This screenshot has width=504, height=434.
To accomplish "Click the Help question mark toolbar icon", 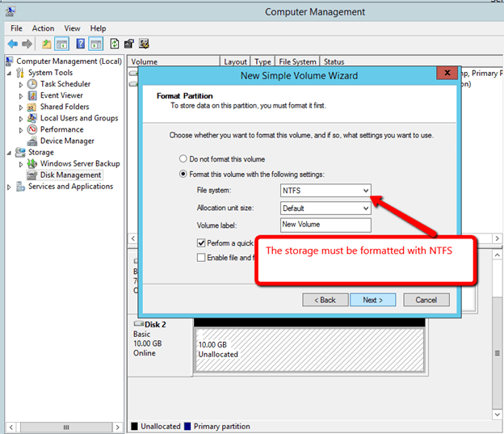I will click(81, 44).
